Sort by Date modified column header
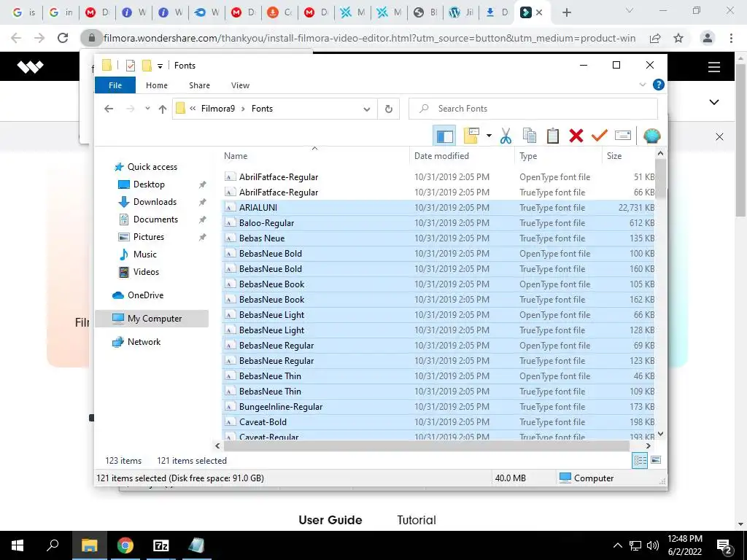747x560 pixels. tap(441, 156)
